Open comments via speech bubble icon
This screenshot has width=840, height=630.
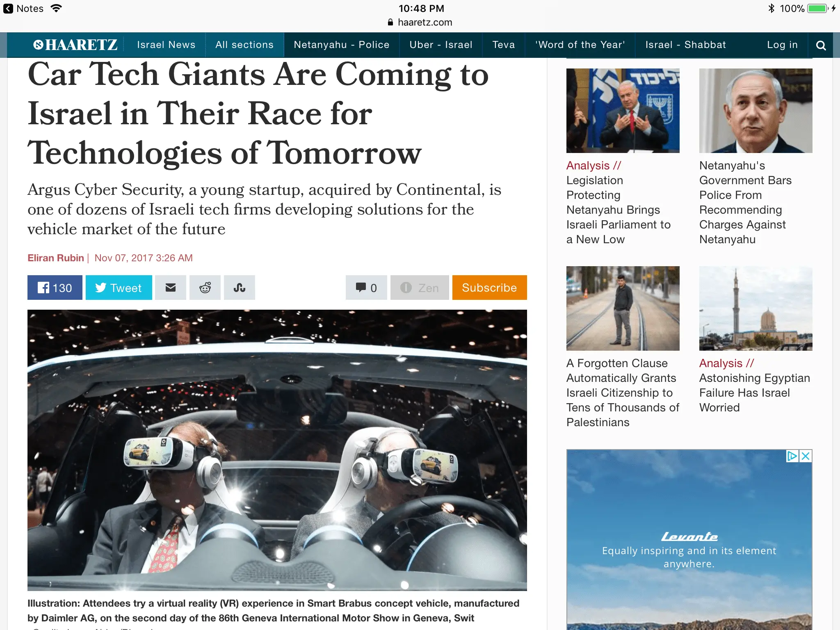[x=366, y=288]
